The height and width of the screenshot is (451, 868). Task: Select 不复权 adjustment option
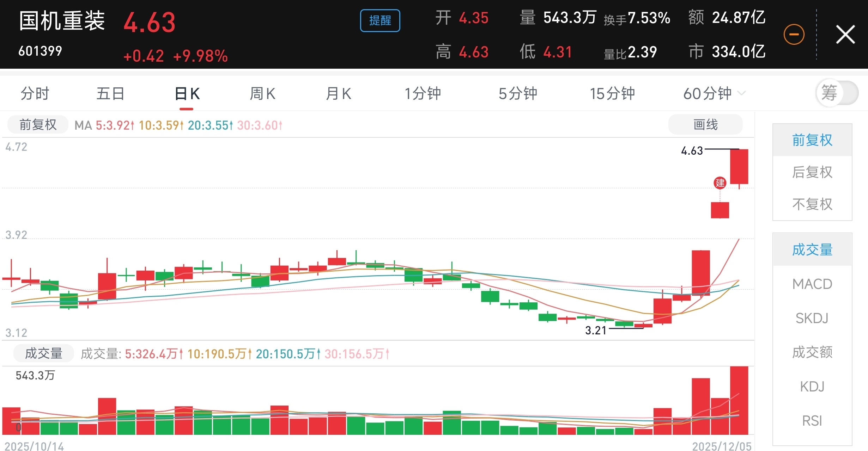[812, 204]
